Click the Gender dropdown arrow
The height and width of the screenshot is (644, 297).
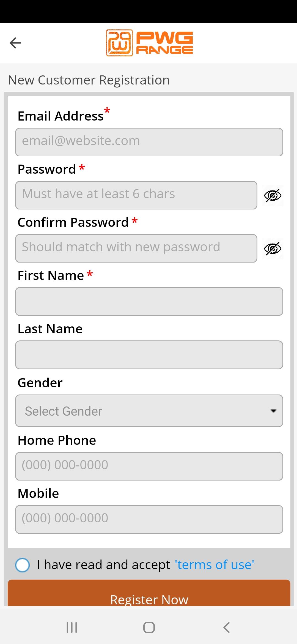(273, 411)
